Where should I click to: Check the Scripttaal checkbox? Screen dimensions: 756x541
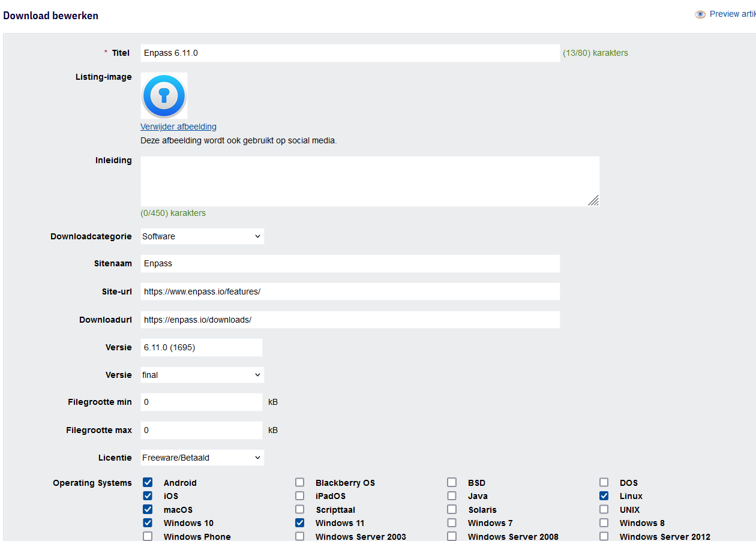coord(299,509)
